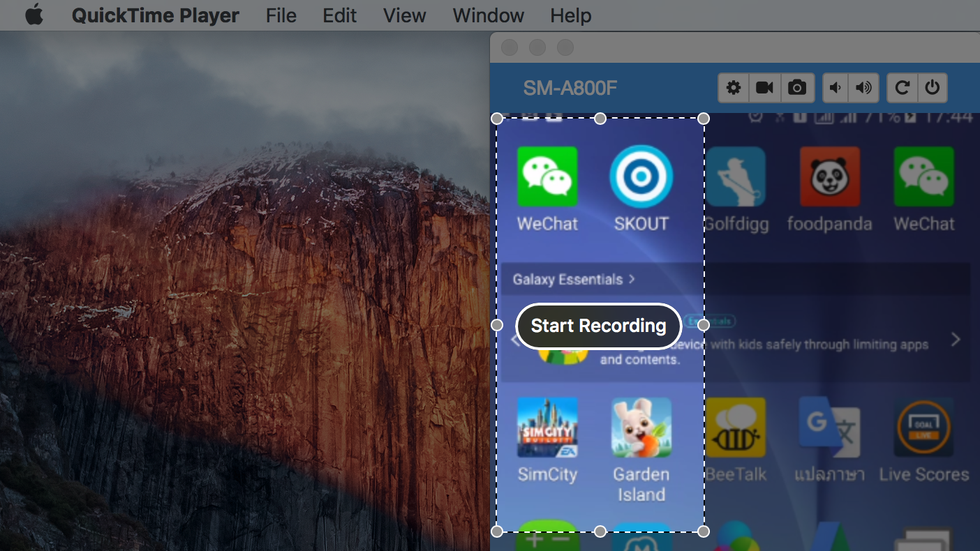Lower the volume with speaker icon
The width and height of the screenshot is (980, 551).
[836, 88]
